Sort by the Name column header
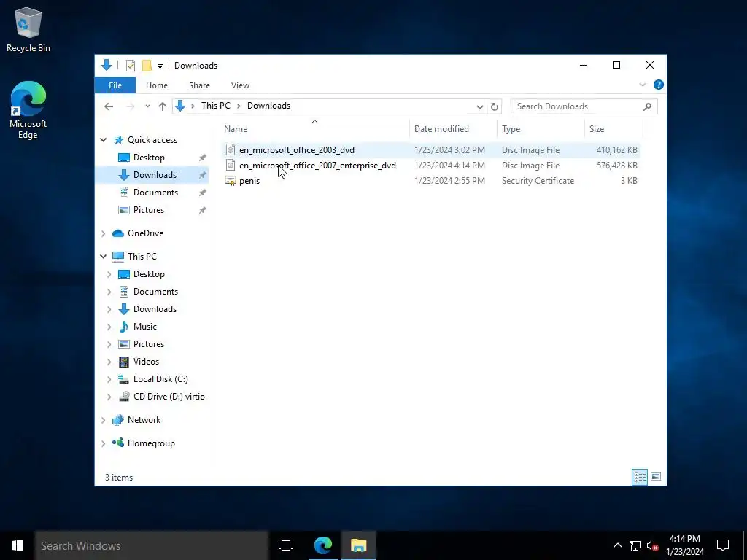Viewport: 747px width, 560px height. tap(314, 129)
